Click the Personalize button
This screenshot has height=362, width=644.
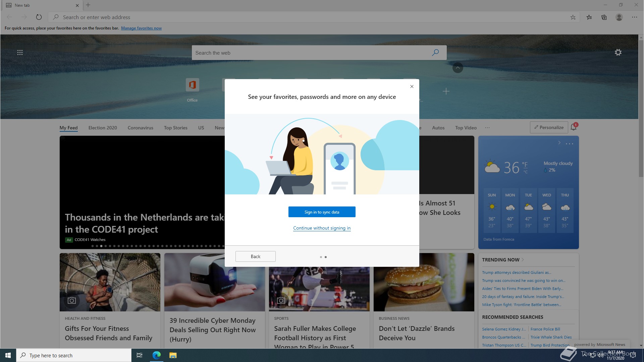tap(549, 127)
